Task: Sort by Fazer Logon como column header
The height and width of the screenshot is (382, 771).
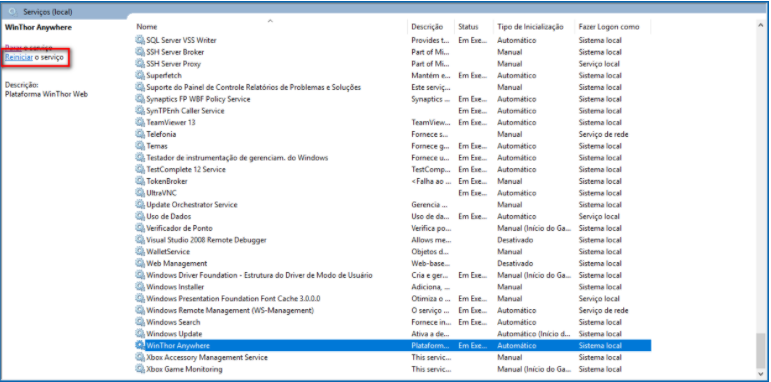Action: (609, 27)
